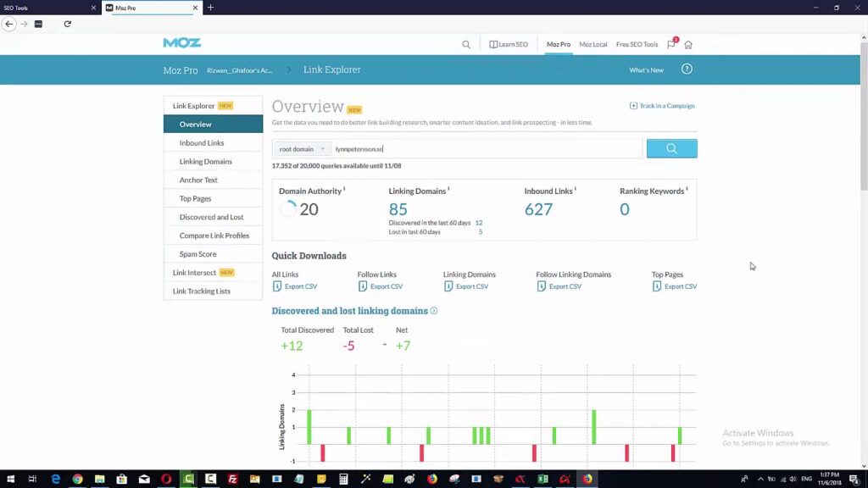Open Discovered and Lost sidebar item
868x488 pixels.
point(211,217)
